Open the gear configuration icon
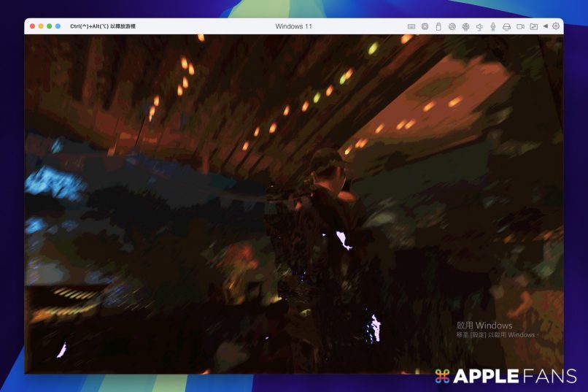This screenshot has width=588, height=392. coord(556,26)
